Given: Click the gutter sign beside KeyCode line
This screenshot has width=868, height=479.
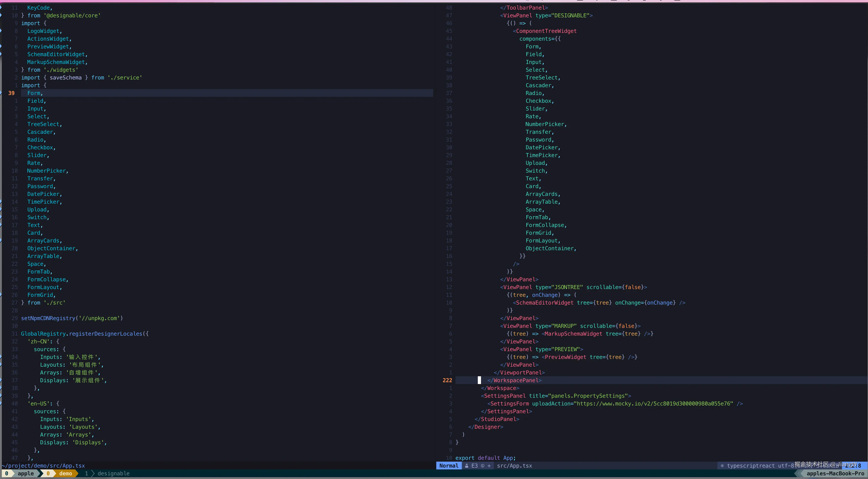Looking at the screenshot, I should [x=1, y=7].
